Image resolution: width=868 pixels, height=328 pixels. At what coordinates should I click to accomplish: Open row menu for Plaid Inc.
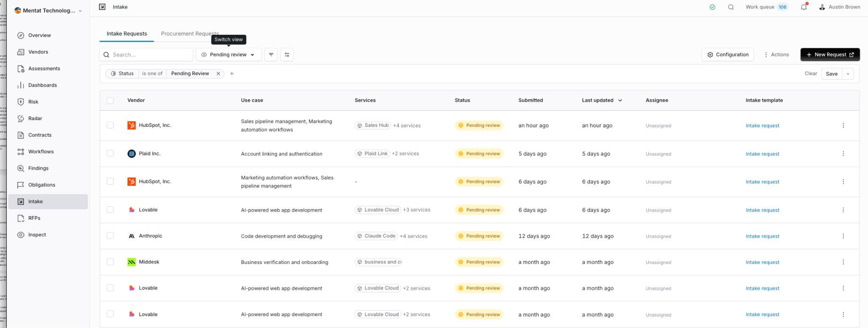tap(843, 154)
